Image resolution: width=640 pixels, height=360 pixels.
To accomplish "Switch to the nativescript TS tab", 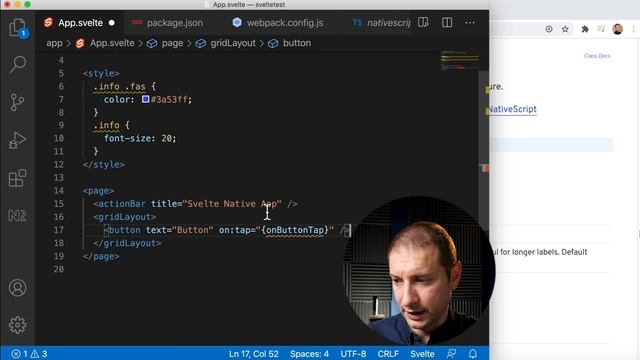I will [x=382, y=23].
